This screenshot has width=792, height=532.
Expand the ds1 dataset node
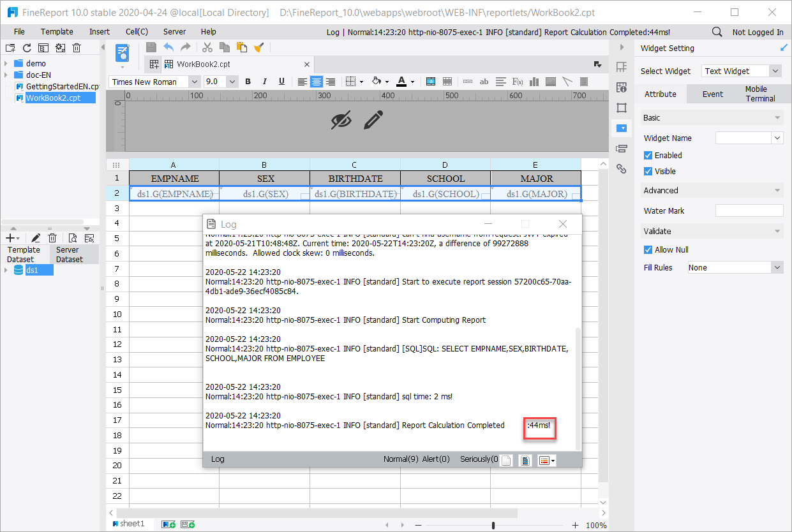coord(6,270)
